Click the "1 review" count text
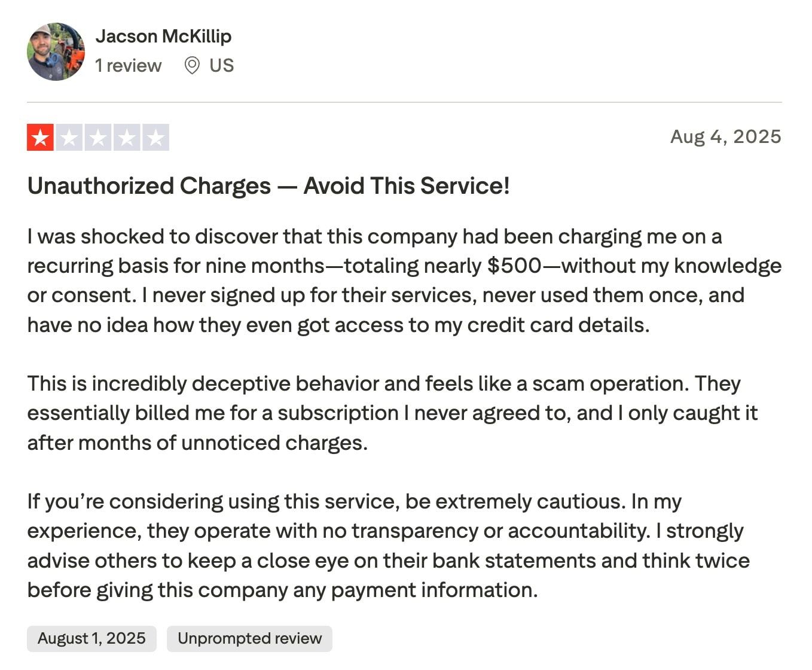This screenshot has height=670, width=812. 128,65
